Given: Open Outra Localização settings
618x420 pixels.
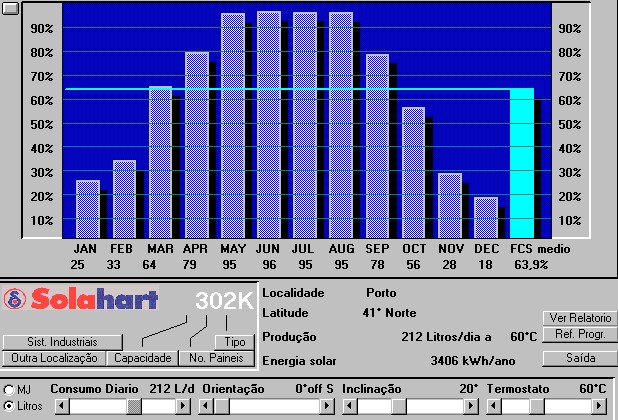Looking at the screenshot, I should [54, 358].
